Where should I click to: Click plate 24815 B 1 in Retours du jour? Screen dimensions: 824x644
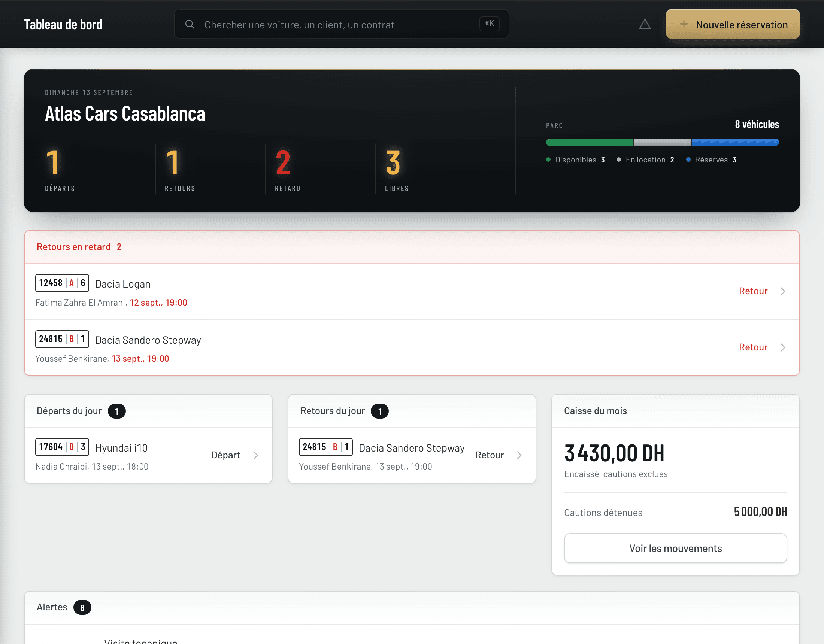[x=325, y=447]
